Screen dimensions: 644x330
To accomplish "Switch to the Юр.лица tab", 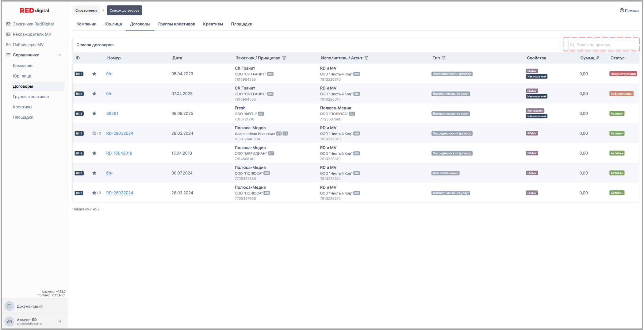I will pyautogui.click(x=113, y=24).
